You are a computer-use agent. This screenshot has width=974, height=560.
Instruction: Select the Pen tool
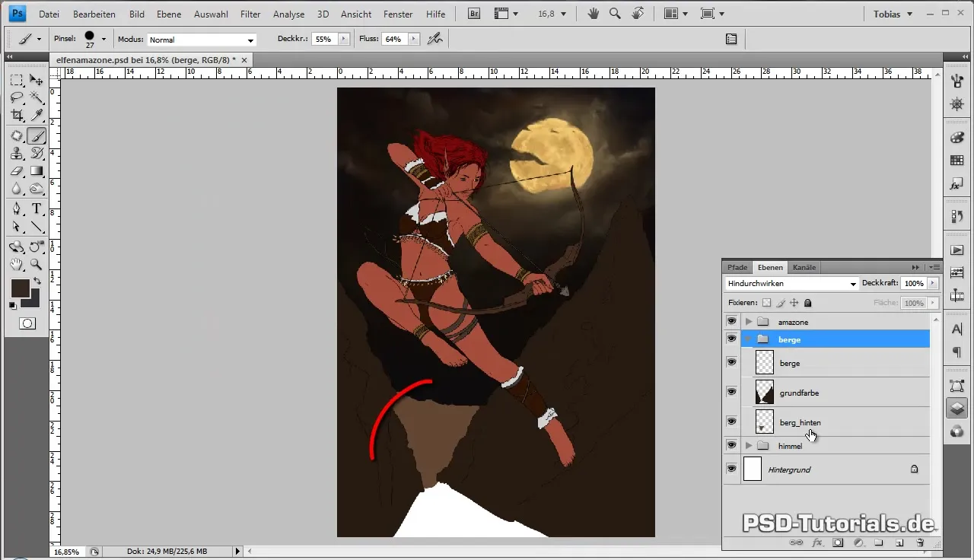pyautogui.click(x=17, y=209)
